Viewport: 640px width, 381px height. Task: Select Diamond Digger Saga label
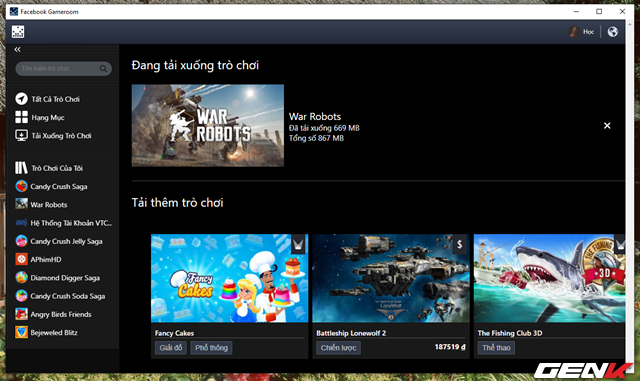[x=65, y=278]
